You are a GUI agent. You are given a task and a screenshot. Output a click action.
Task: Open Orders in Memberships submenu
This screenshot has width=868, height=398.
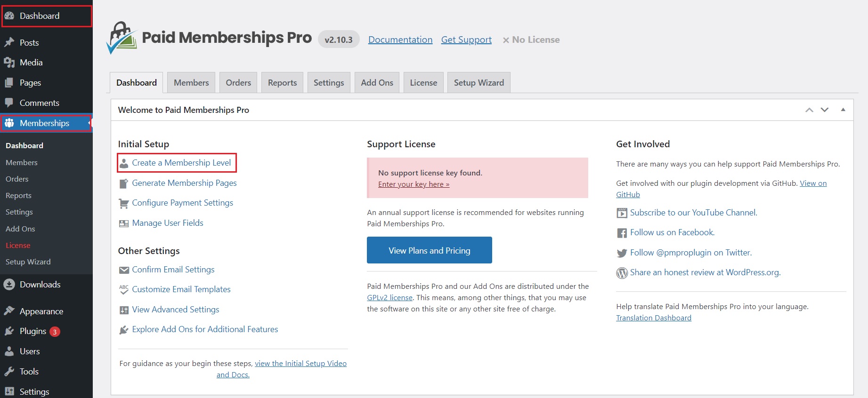pyautogui.click(x=17, y=179)
